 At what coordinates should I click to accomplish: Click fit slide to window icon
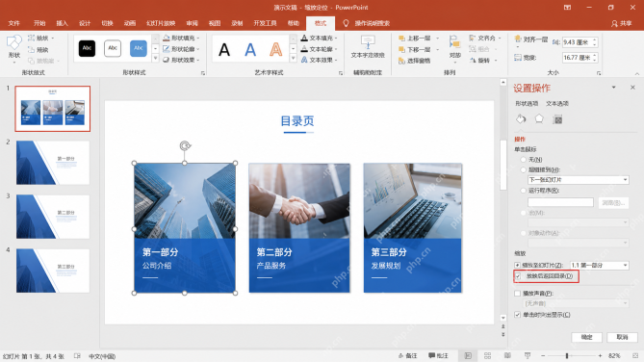[635, 356]
